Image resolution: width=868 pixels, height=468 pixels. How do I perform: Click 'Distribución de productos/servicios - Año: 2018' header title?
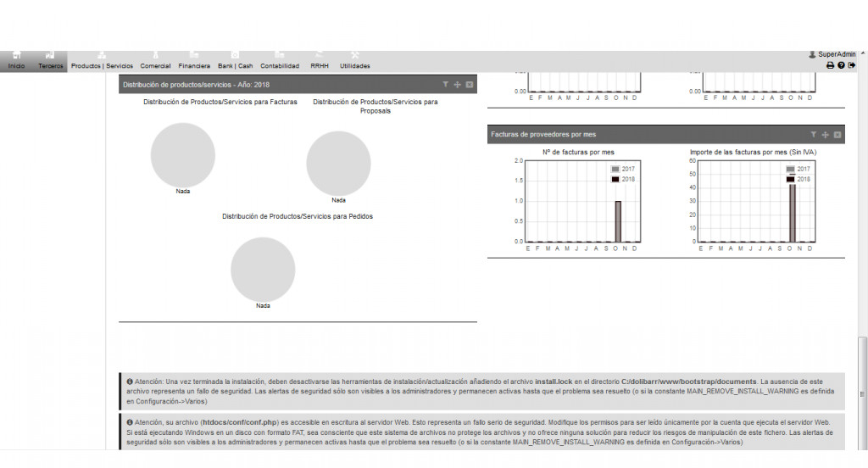point(196,85)
